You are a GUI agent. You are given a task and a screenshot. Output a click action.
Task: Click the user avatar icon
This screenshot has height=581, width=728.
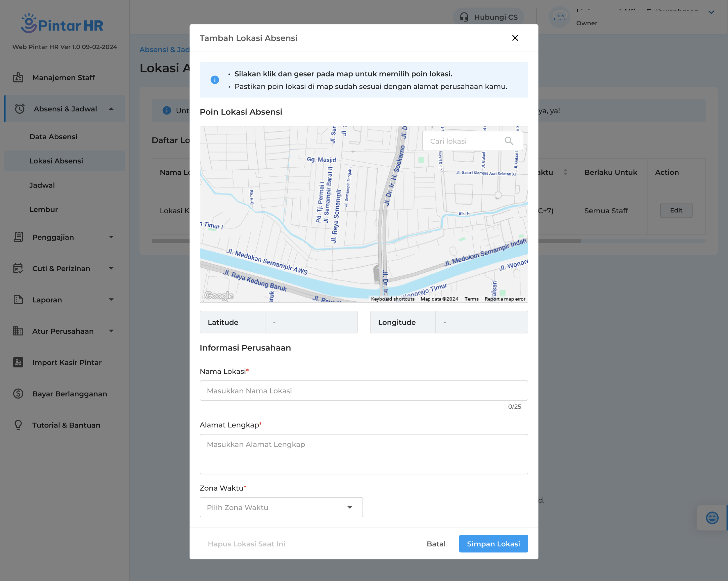click(559, 17)
